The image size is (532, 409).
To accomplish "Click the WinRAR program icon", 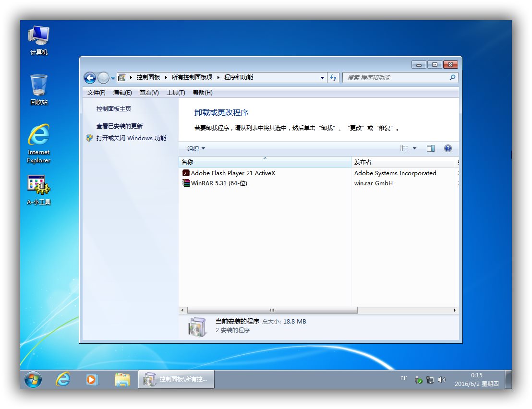I will [x=186, y=183].
